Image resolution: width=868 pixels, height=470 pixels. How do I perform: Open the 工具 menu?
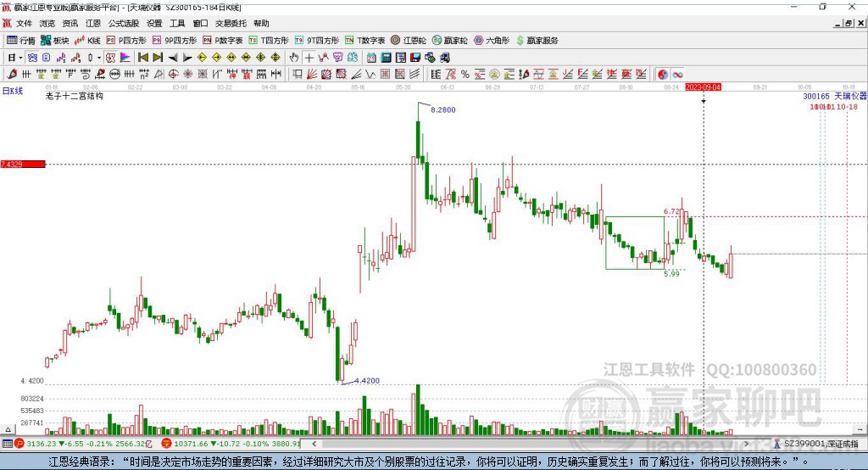tap(177, 23)
